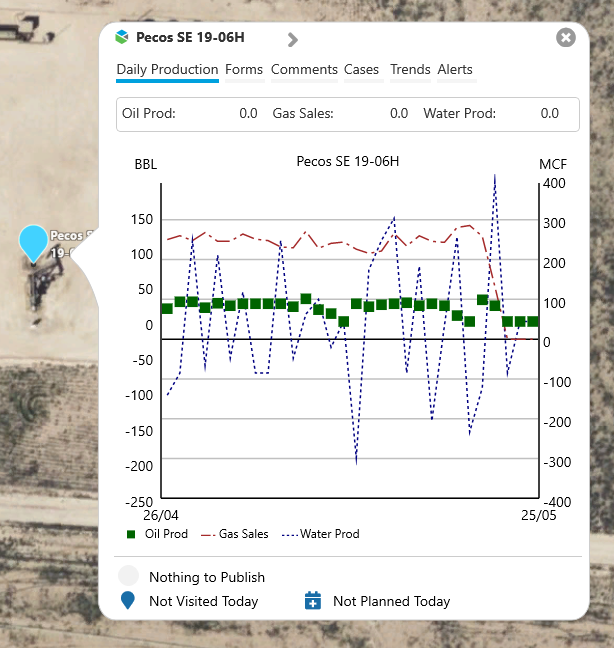Click the Gas Sales value field
614x648 pixels.
pos(398,114)
